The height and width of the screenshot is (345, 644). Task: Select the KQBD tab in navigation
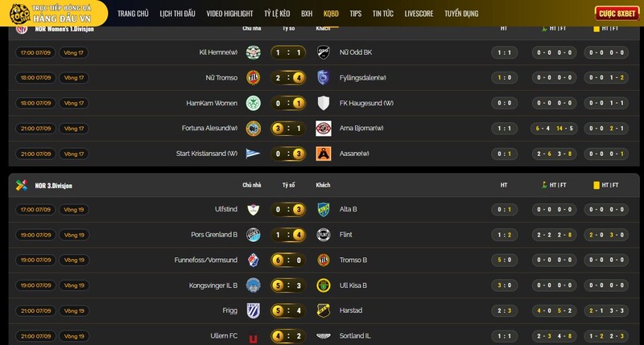pos(331,14)
